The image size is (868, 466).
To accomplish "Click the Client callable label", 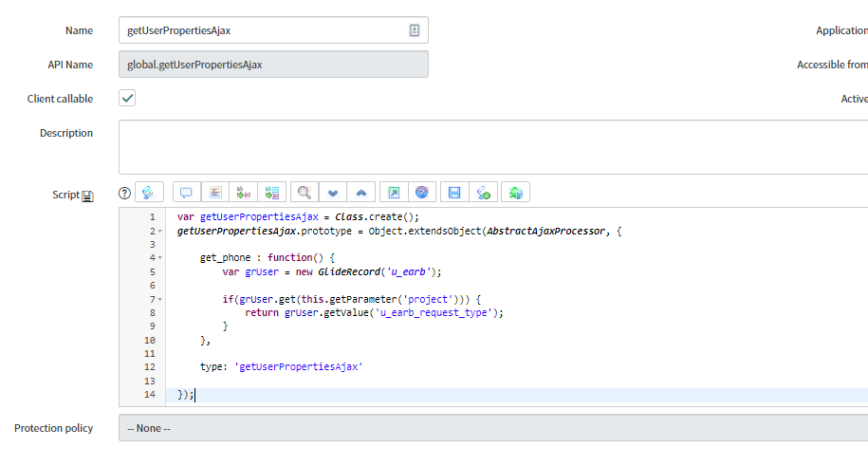I will (60, 99).
